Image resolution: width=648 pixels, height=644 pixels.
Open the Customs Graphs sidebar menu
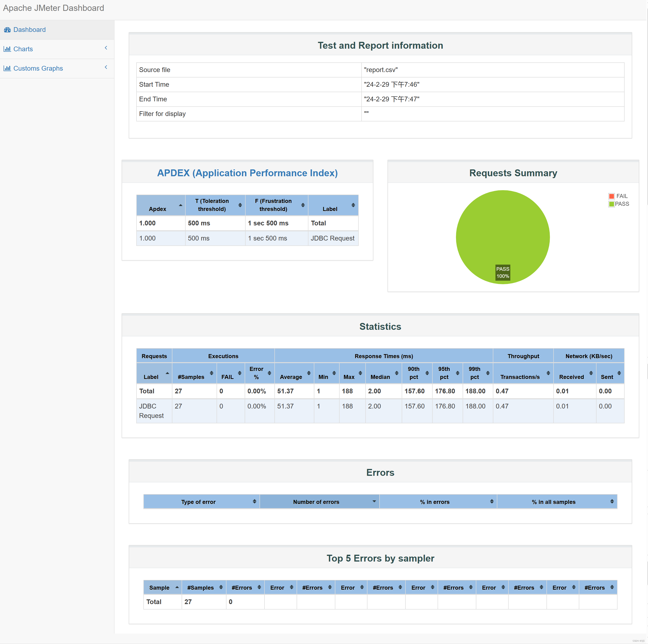38,69
